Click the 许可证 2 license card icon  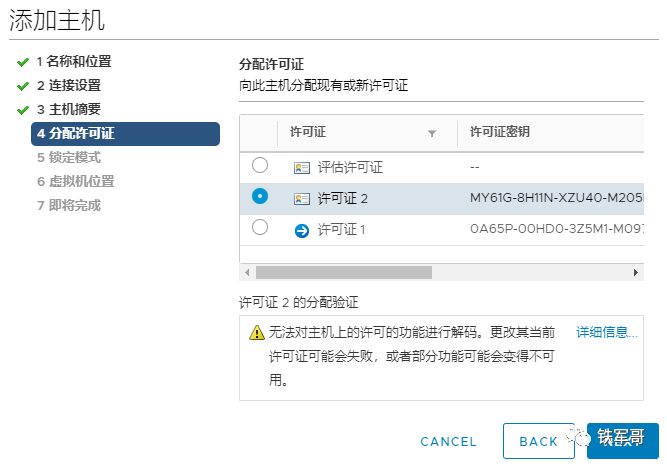click(x=302, y=199)
